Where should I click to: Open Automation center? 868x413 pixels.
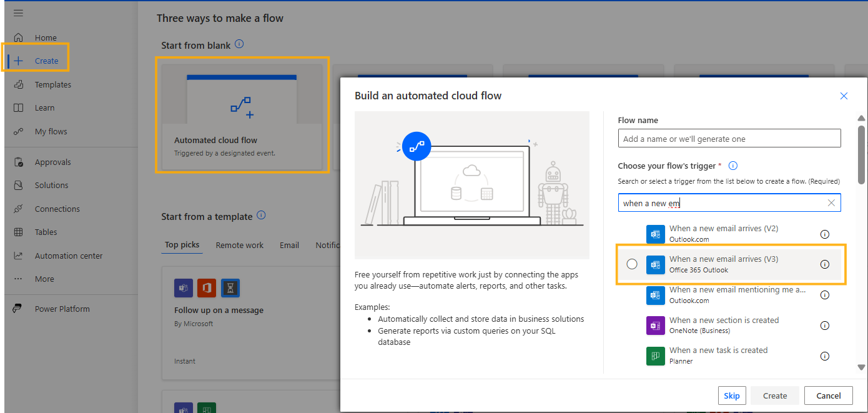pyautogui.click(x=69, y=256)
